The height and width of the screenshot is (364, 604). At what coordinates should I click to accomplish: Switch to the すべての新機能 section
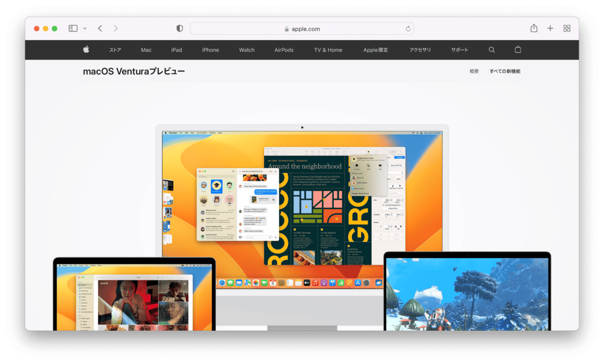pyautogui.click(x=505, y=72)
